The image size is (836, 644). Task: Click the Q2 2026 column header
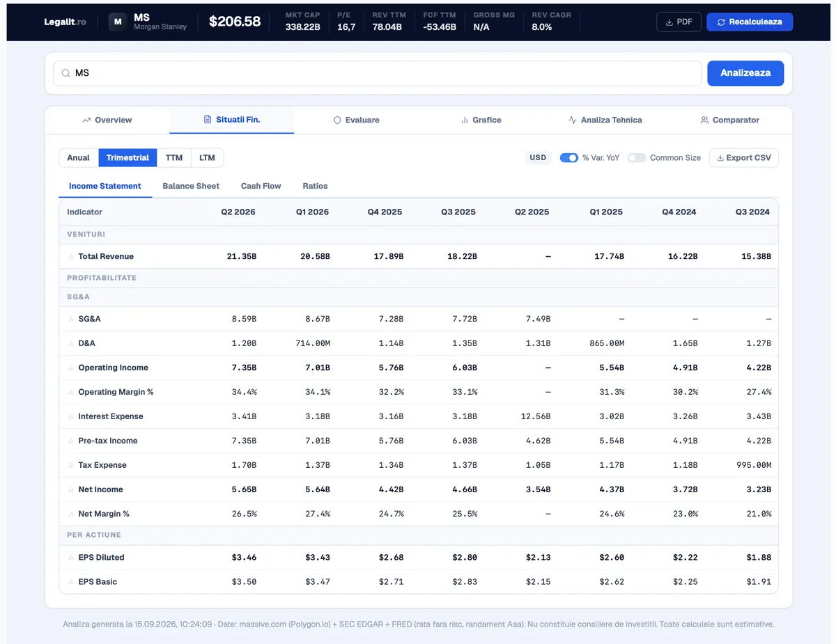pyautogui.click(x=238, y=212)
